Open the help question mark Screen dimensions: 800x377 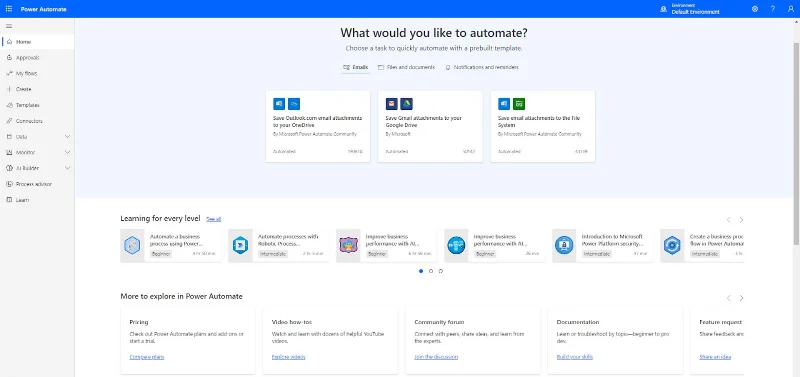point(773,9)
